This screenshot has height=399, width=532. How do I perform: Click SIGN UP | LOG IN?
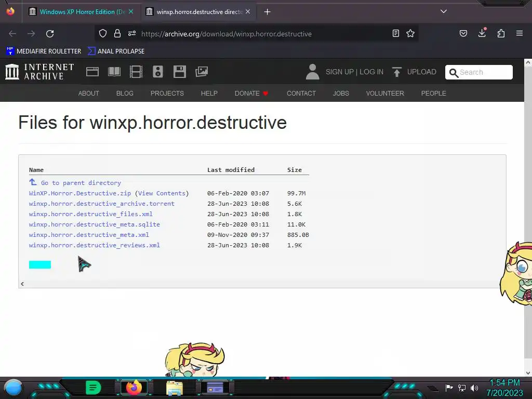pyautogui.click(x=354, y=72)
